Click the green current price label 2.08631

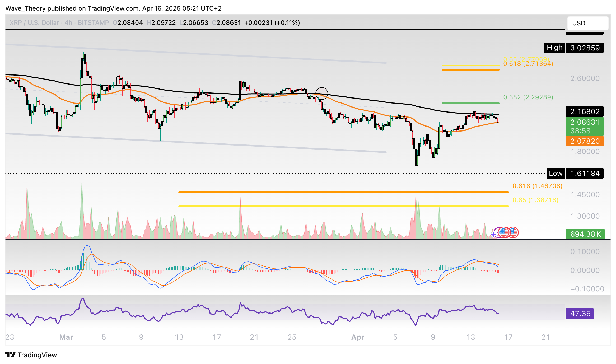pyautogui.click(x=585, y=122)
